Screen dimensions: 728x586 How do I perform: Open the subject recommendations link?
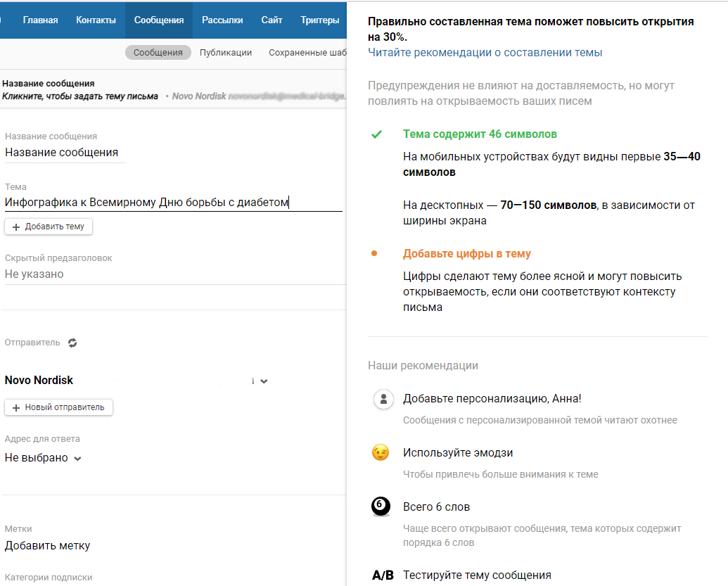(x=485, y=53)
